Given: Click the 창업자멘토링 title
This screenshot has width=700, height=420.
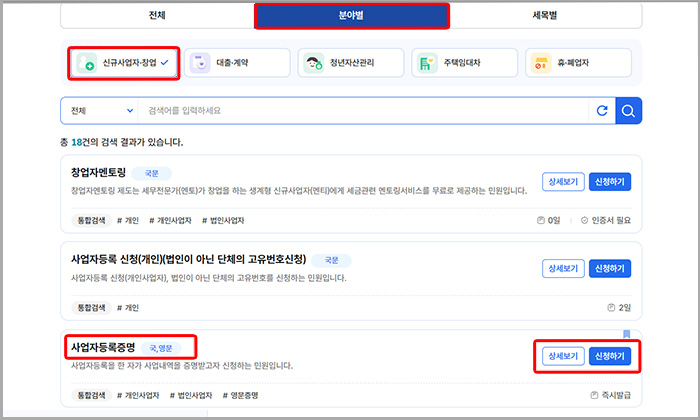Looking at the screenshot, I should pyautogui.click(x=98, y=172).
